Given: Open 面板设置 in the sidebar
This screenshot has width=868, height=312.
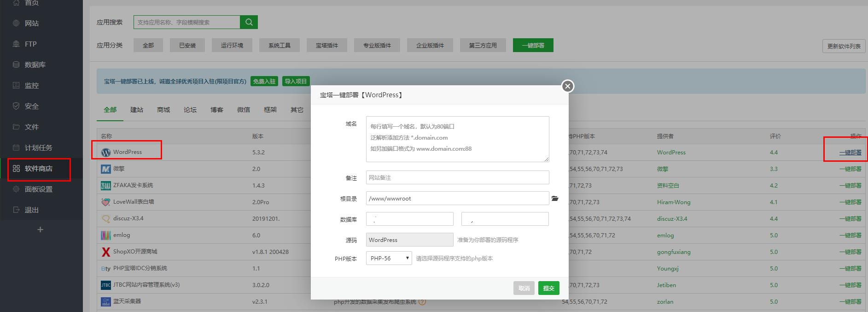Looking at the screenshot, I should pos(41,189).
